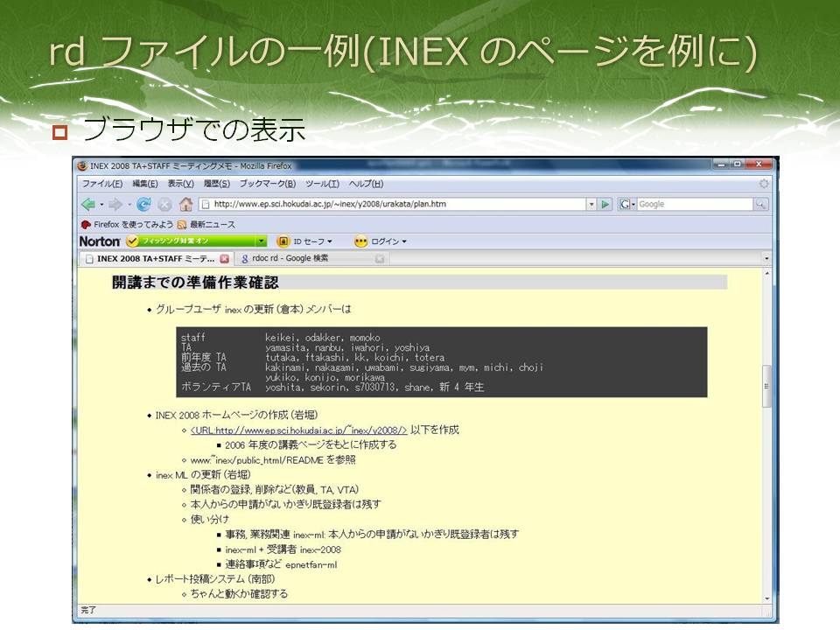
Task: Click the Firefox logo in title bar
Action: [82, 166]
